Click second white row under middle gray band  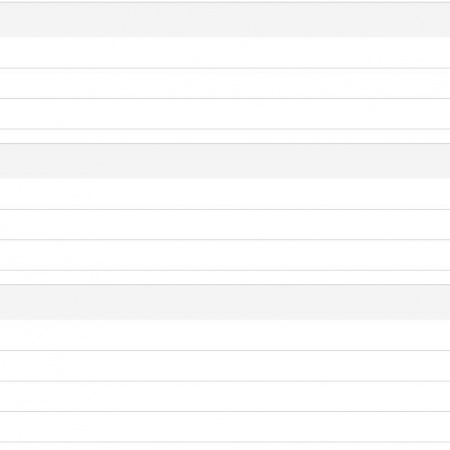(x=225, y=225)
